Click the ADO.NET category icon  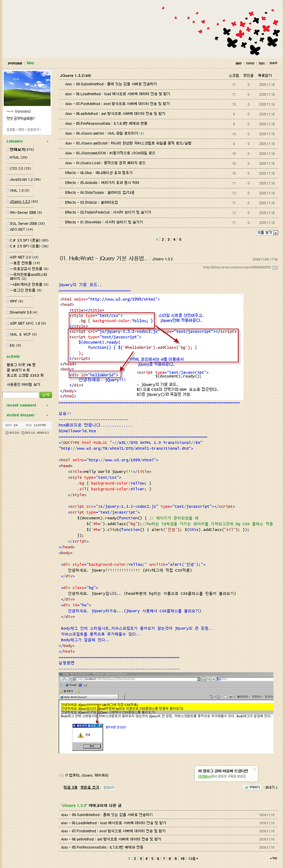pyautogui.click(x=8, y=230)
